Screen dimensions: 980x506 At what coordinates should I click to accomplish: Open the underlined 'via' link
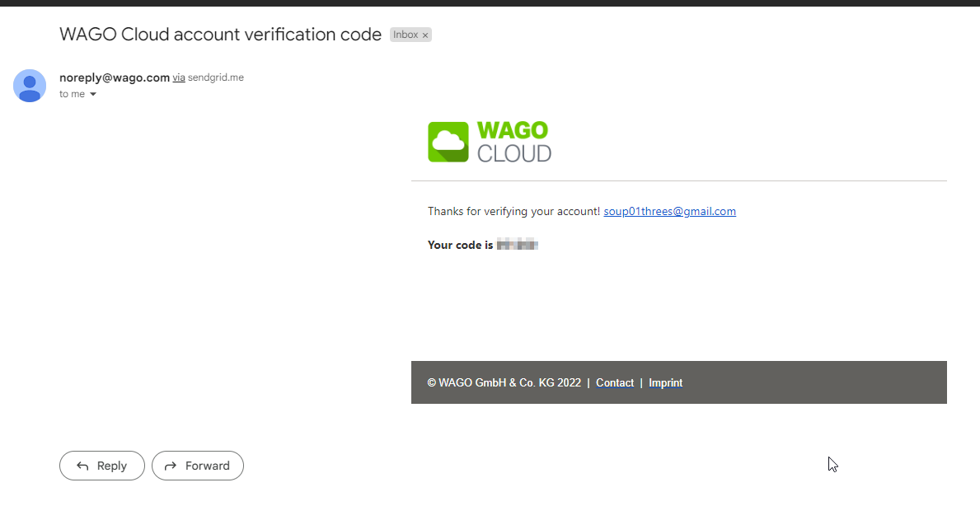pyautogui.click(x=179, y=77)
